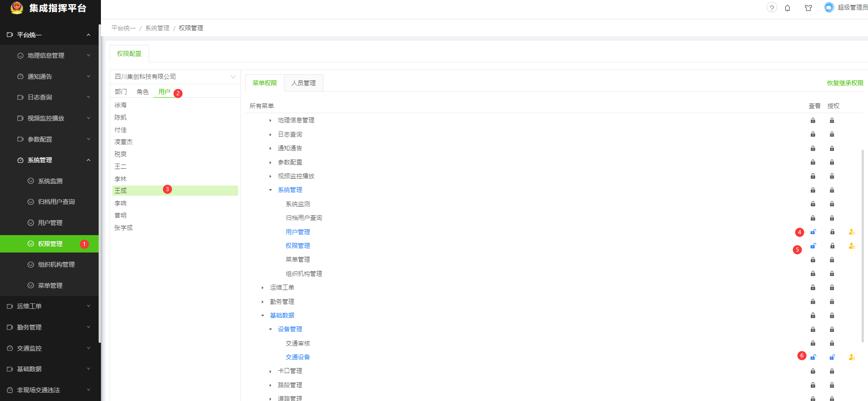Click the 平台统一 breadcrumb link
The image size is (868, 401).
(x=123, y=28)
